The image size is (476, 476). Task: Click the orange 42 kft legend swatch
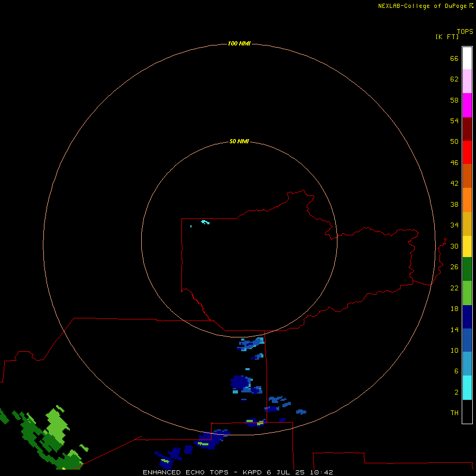tap(467, 200)
